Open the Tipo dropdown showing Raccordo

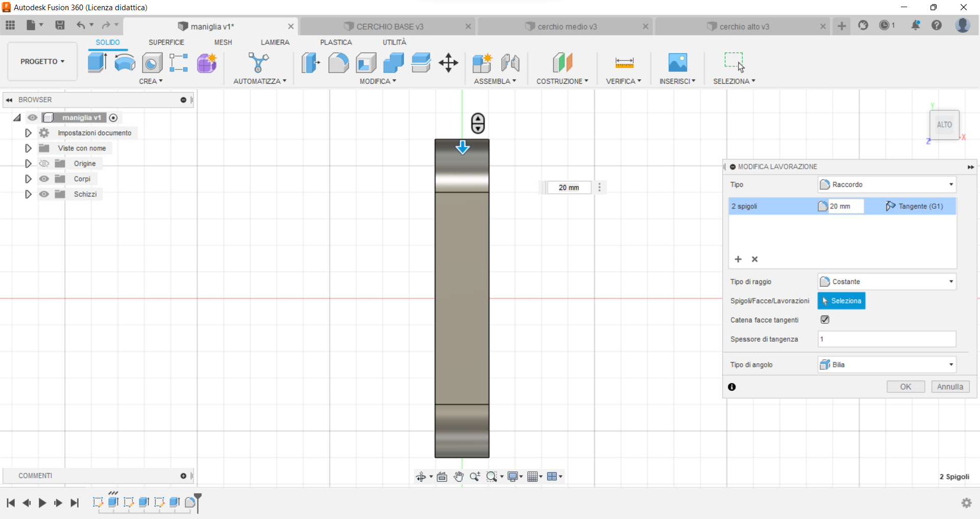click(x=887, y=184)
